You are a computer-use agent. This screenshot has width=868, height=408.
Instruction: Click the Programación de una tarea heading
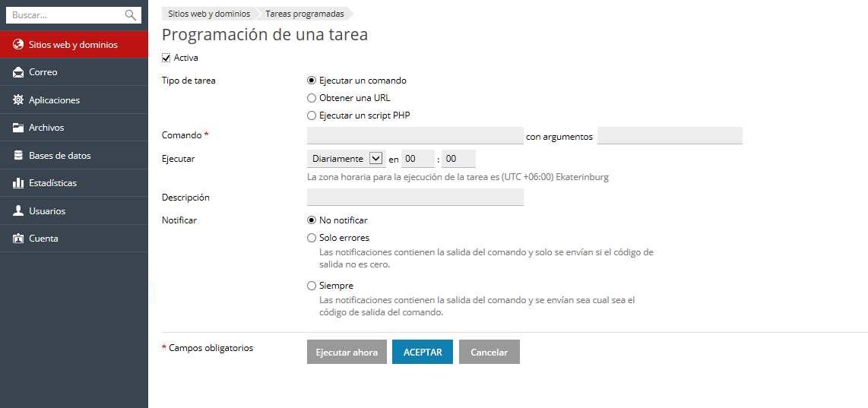pos(265,35)
